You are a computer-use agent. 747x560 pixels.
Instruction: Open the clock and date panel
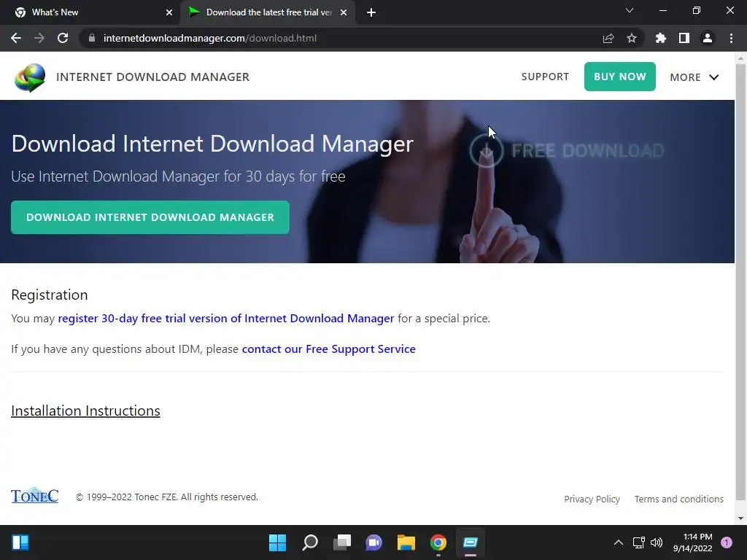[x=693, y=542]
